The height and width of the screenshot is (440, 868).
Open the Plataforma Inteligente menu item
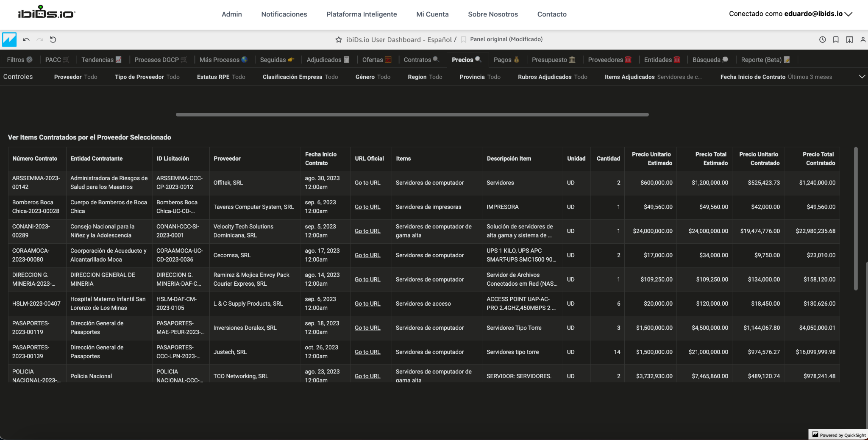point(362,14)
